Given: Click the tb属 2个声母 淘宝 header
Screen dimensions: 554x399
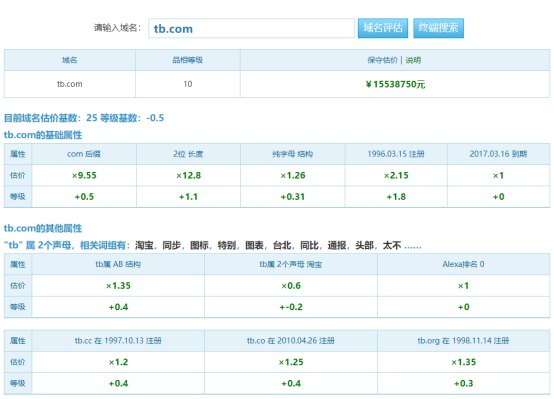Looking at the screenshot, I should 291,264.
